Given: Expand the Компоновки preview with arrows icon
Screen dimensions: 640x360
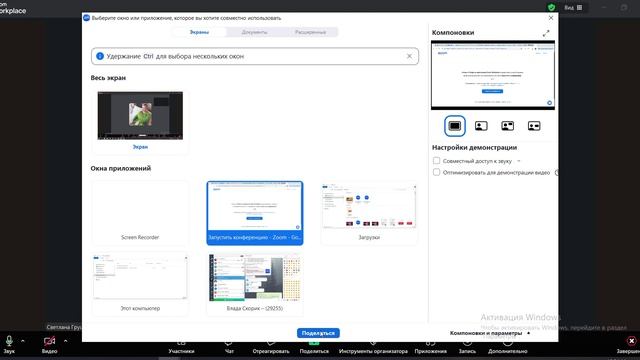Looking at the screenshot, I should pos(546,33).
